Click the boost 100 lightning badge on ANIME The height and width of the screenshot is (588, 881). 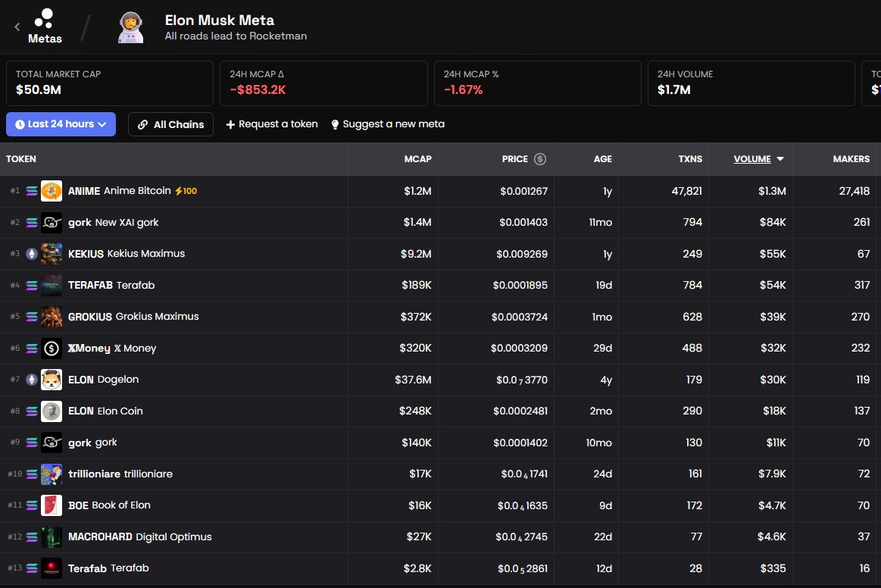point(186,191)
